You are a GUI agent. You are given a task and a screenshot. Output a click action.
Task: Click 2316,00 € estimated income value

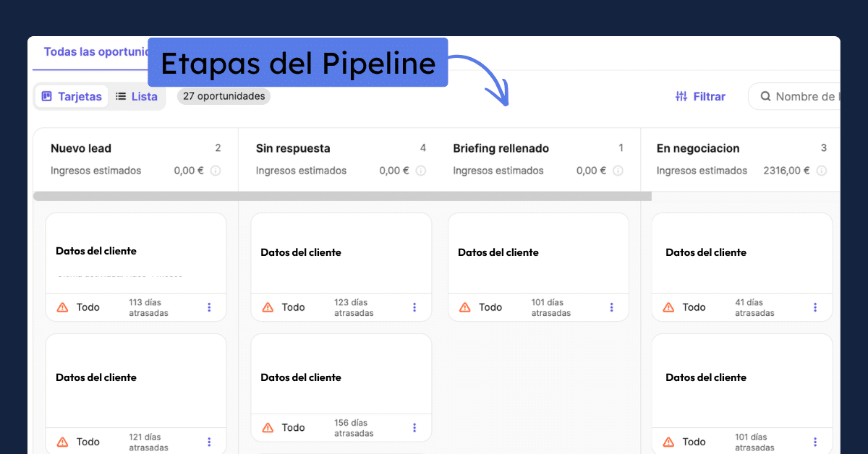786,171
